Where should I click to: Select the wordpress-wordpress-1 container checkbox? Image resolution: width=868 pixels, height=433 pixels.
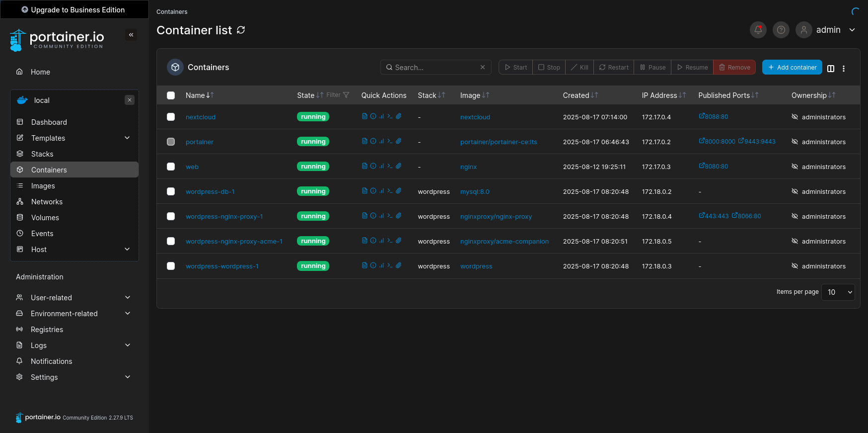[171, 266]
